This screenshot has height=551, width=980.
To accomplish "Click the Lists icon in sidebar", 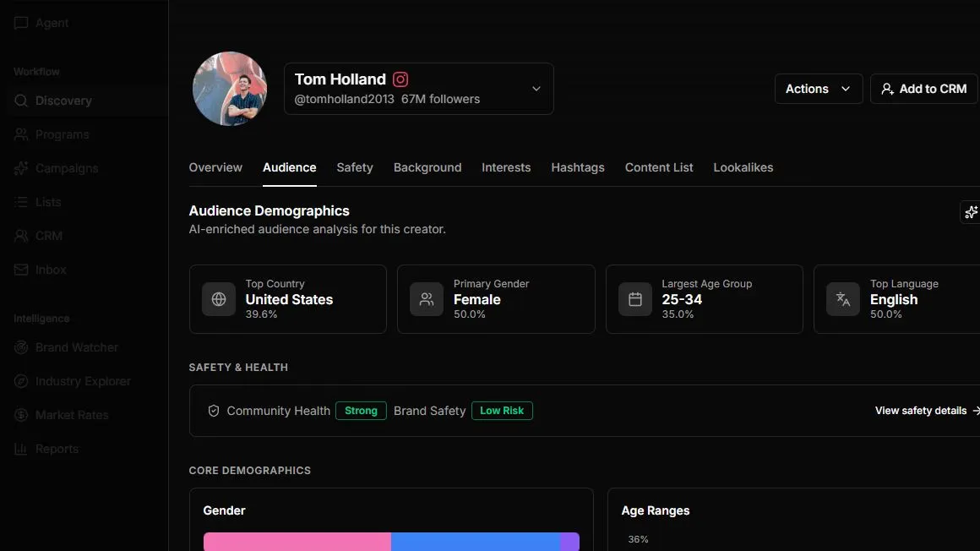I will pyautogui.click(x=20, y=202).
